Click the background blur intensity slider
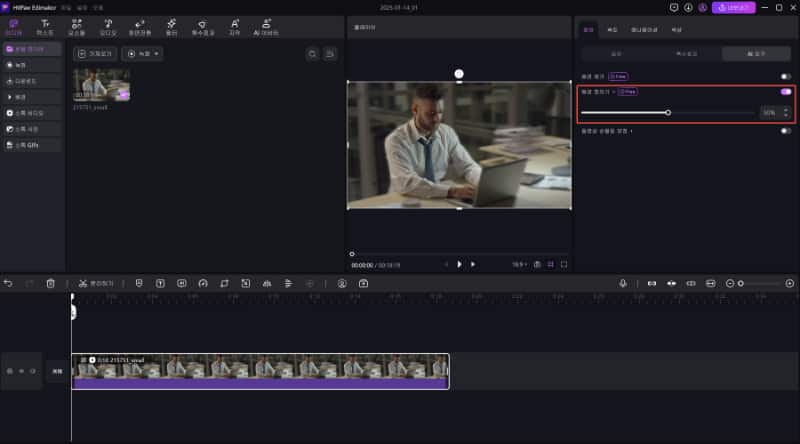800x444 pixels. click(x=668, y=113)
